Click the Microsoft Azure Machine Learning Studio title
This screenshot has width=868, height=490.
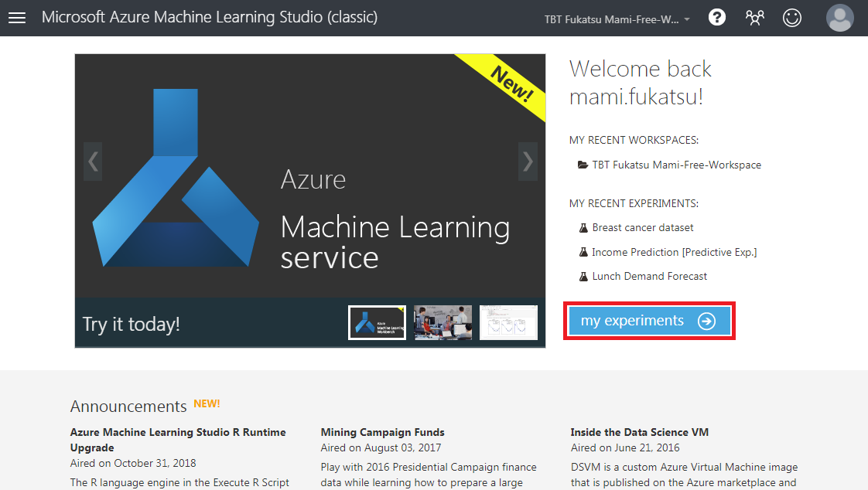coord(209,17)
